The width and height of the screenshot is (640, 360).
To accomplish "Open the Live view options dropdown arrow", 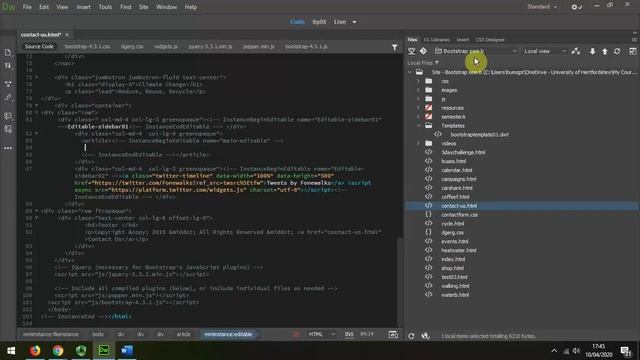I will 354,22.
